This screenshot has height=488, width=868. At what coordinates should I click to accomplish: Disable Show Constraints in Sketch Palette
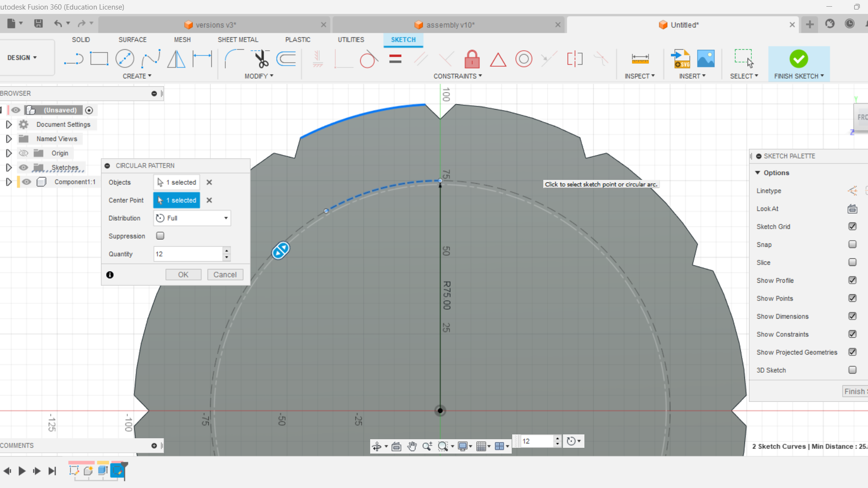click(x=852, y=334)
